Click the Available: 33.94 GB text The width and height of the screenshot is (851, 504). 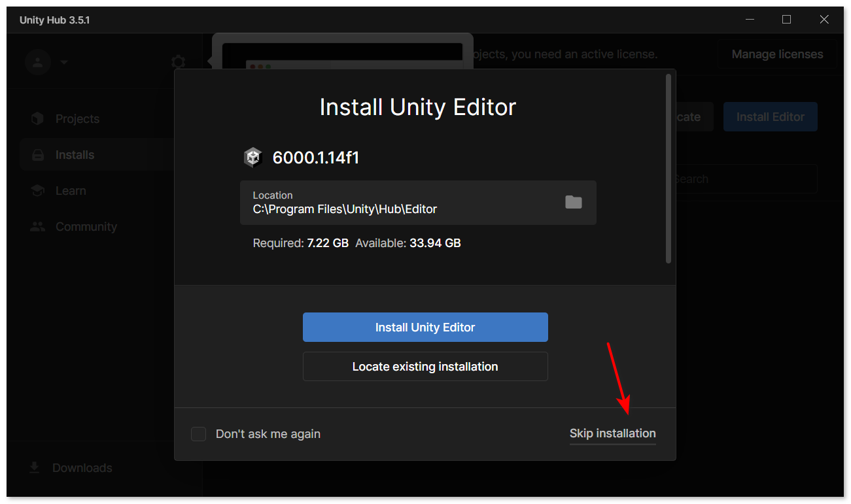pos(408,243)
